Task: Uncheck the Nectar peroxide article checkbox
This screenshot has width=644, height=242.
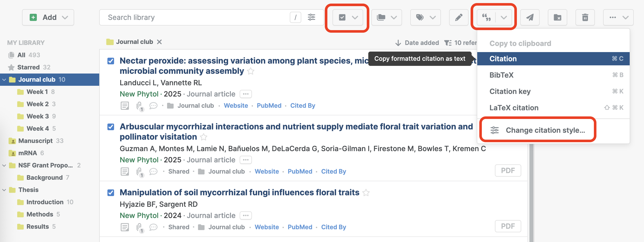Action: click(x=111, y=61)
